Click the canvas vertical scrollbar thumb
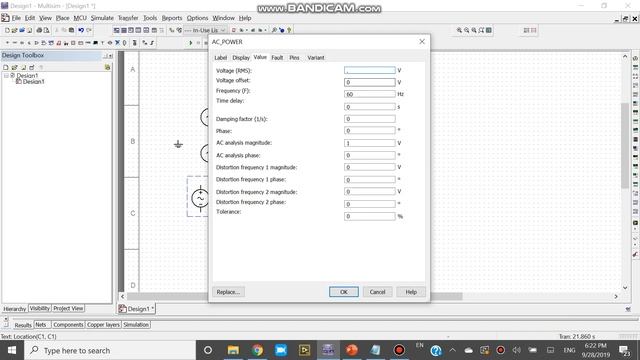 click(625, 146)
